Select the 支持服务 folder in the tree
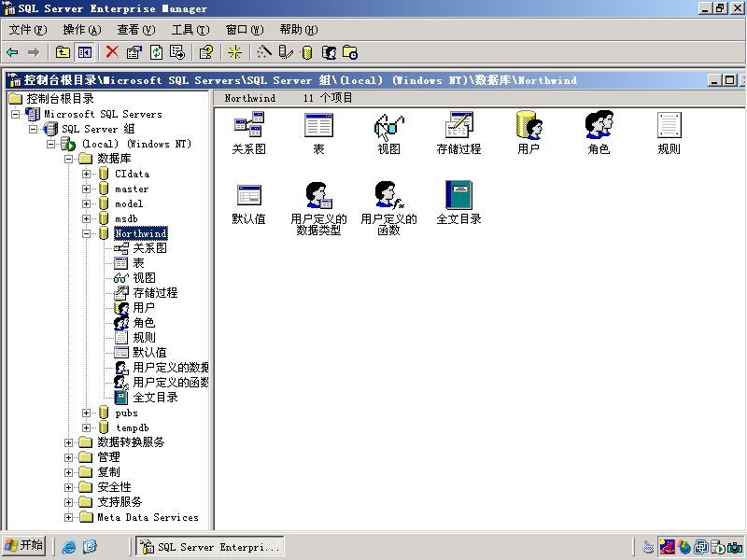Image resolution: width=747 pixels, height=560 pixels. (120, 502)
